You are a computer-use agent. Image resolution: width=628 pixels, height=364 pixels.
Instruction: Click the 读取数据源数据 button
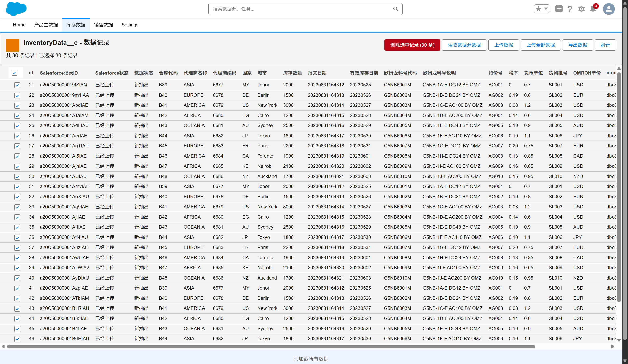coord(464,45)
